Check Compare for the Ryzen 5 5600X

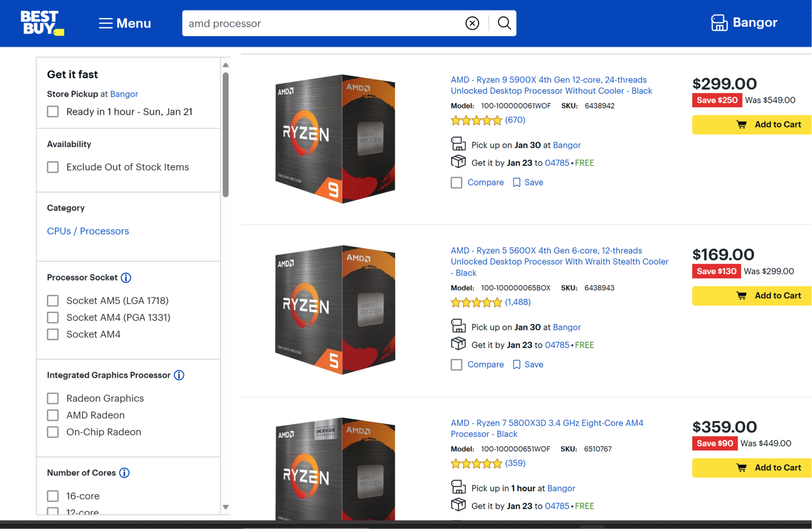[x=457, y=365]
